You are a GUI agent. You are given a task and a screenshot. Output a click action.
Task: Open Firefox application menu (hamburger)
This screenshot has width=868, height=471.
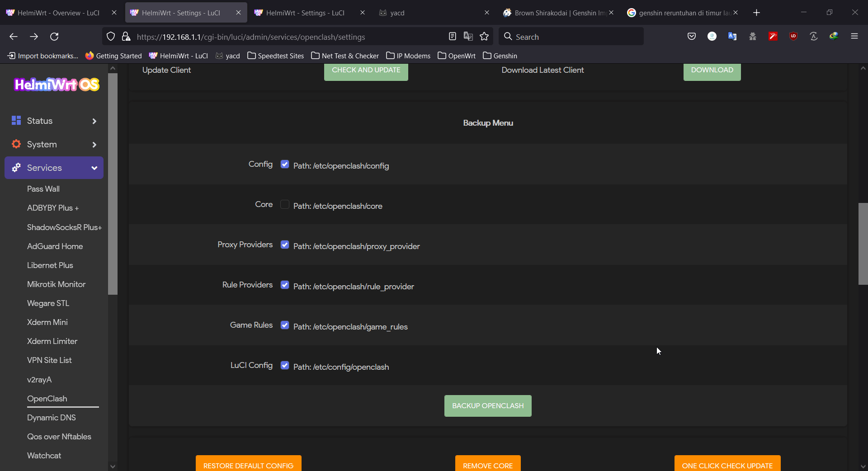(x=854, y=37)
